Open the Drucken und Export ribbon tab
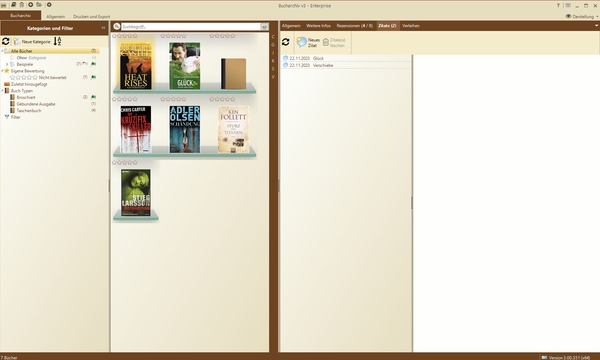The height and width of the screenshot is (360, 600). [91, 17]
